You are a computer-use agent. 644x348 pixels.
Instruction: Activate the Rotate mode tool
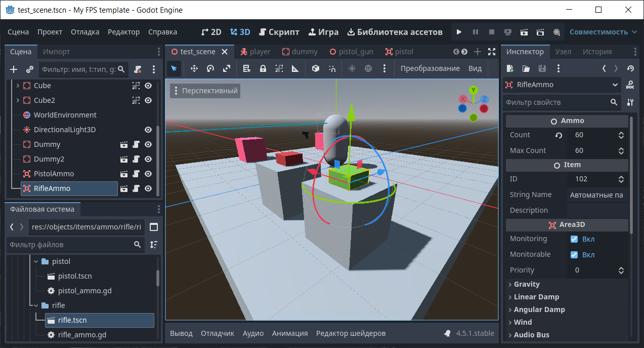tap(210, 68)
